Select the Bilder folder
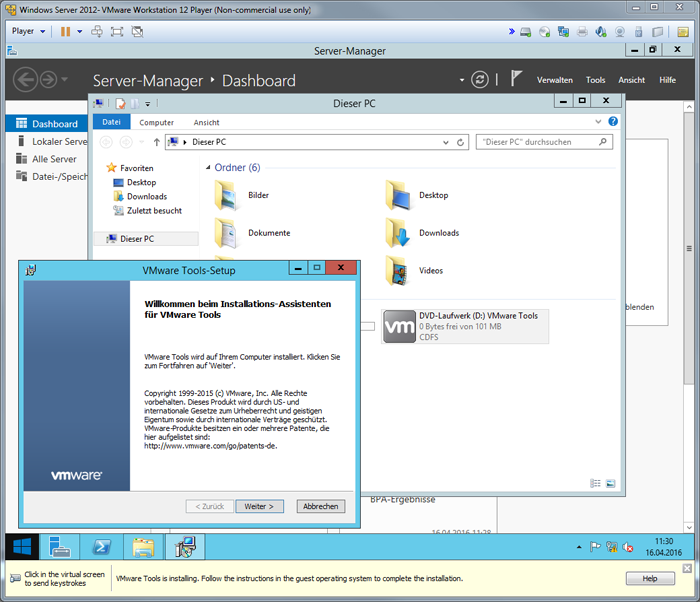 pyautogui.click(x=243, y=196)
